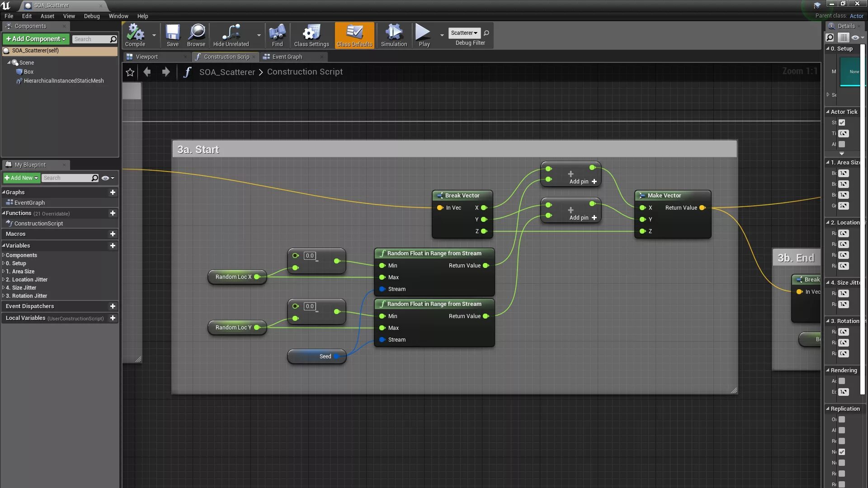Image resolution: width=868 pixels, height=488 pixels.
Task: Expand the 2. Location Jitter variables category
Action: 4,280
